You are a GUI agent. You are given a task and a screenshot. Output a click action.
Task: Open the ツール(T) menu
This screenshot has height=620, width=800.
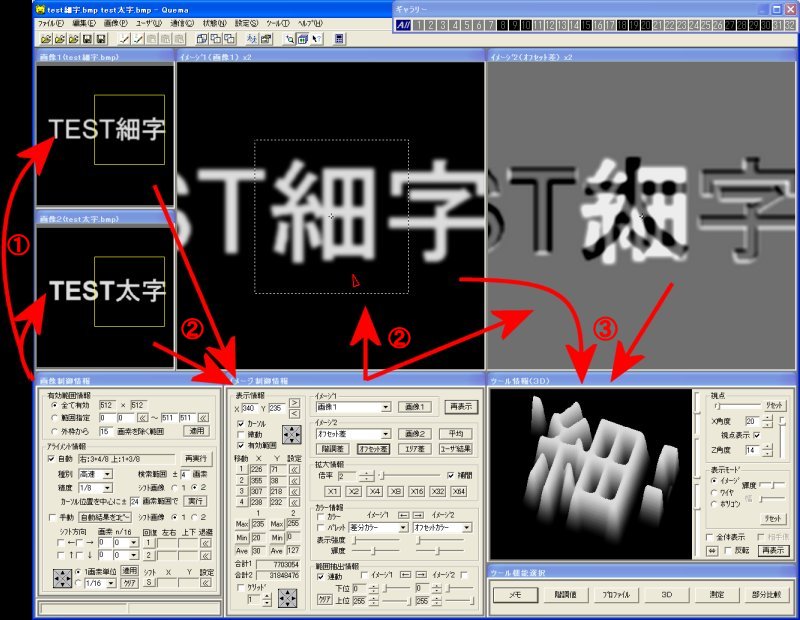(x=278, y=23)
